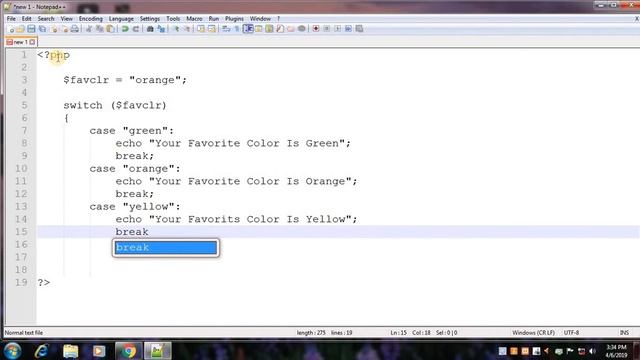Screen dimensions: 640x360
Task: Cut the selection with the scissors icon
Action: click(x=88, y=29)
